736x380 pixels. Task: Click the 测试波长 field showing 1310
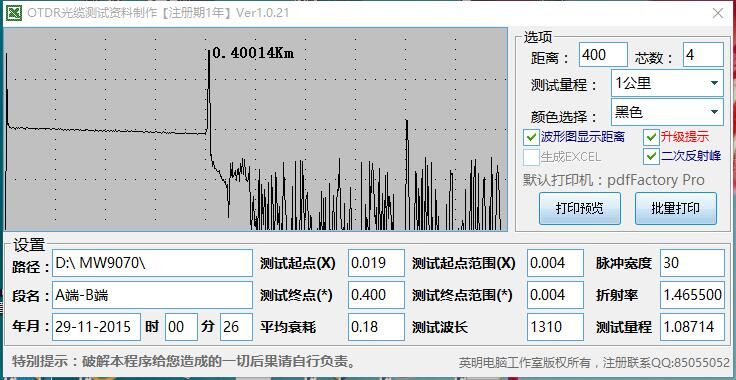(555, 327)
